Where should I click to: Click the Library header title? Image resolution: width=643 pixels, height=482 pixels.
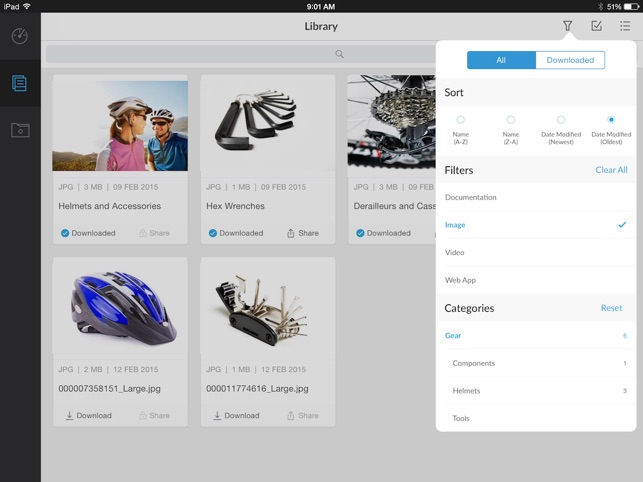tap(321, 26)
